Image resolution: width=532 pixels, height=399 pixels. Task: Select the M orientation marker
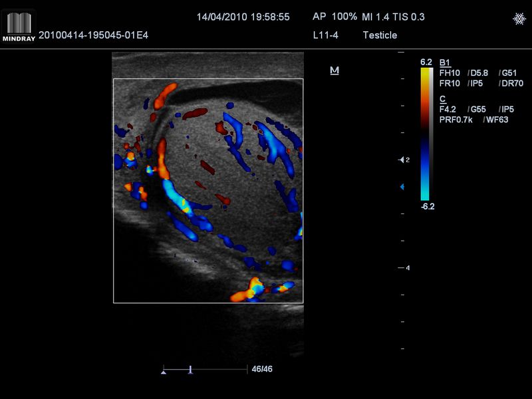(334, 70)
